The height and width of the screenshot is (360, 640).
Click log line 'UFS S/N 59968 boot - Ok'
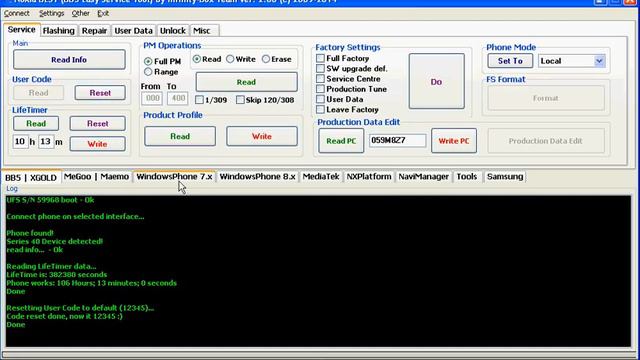[x=50, y=200]
